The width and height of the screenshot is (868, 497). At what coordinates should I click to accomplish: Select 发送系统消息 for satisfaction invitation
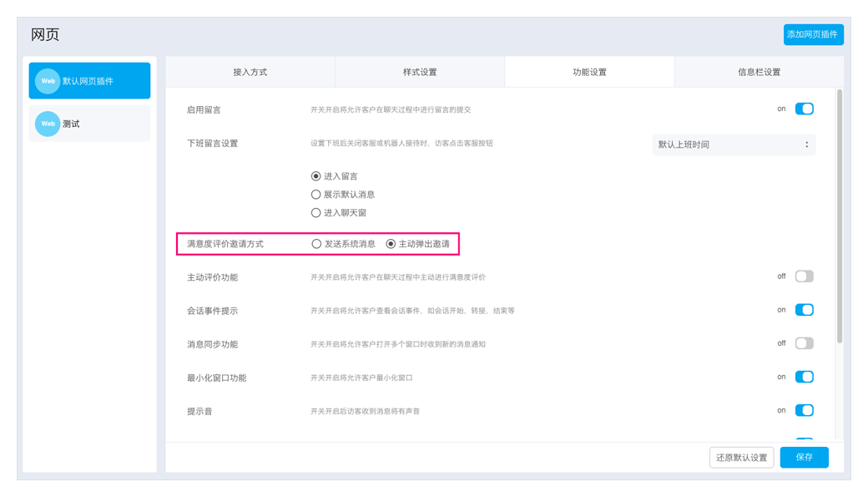pos(316,244)
